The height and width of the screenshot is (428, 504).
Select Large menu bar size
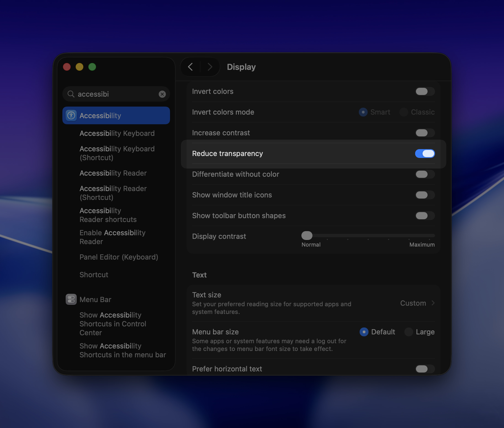pos(409,332)
